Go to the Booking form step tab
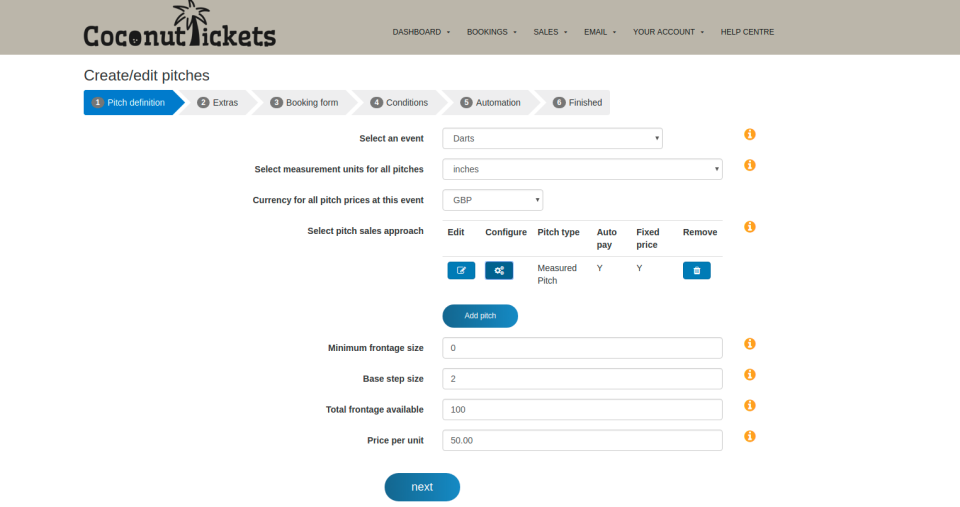Image resolution: width=960 pixels, height=507 pixels. tap(304, 102)
